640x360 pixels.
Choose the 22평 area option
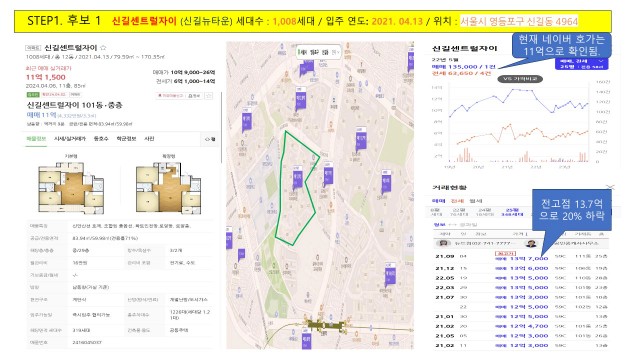[459, 212]
